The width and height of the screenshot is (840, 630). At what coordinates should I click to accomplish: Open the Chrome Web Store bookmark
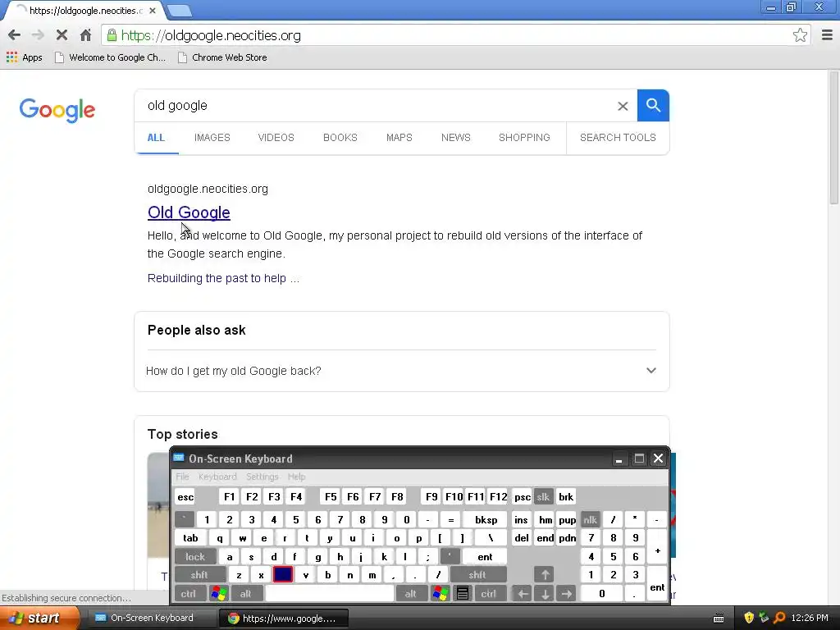[x=223, y=57]
